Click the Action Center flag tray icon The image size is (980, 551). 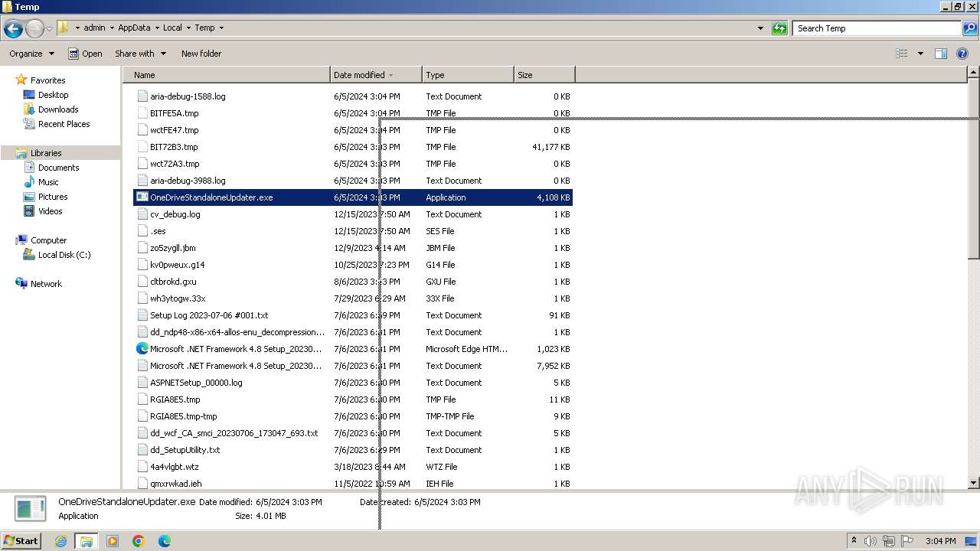click(907, 541)
